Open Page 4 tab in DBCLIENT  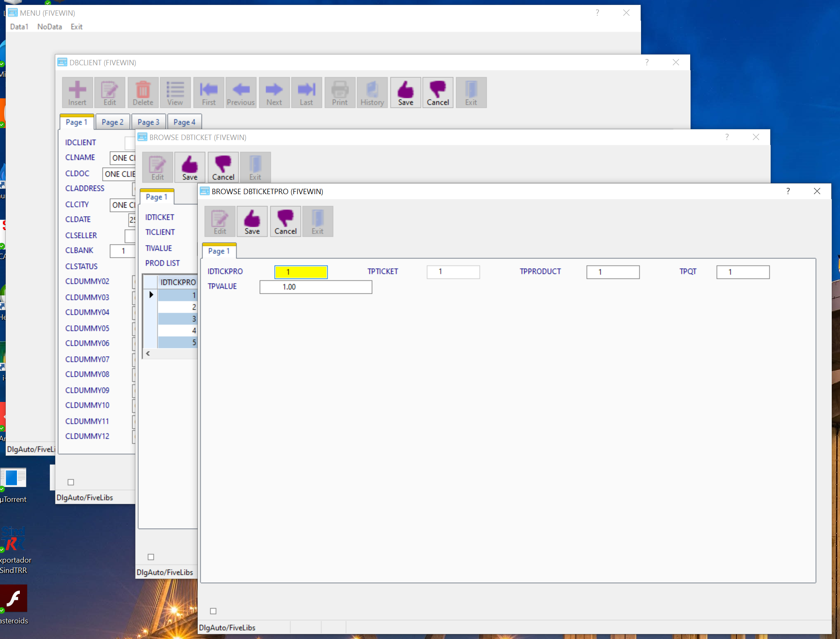(x=184, y=122)
